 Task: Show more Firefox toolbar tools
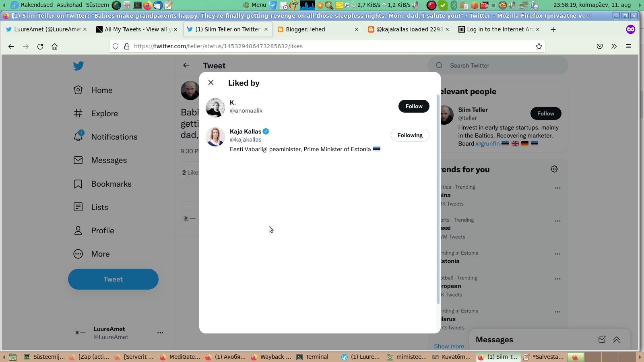tap(614, 46)
